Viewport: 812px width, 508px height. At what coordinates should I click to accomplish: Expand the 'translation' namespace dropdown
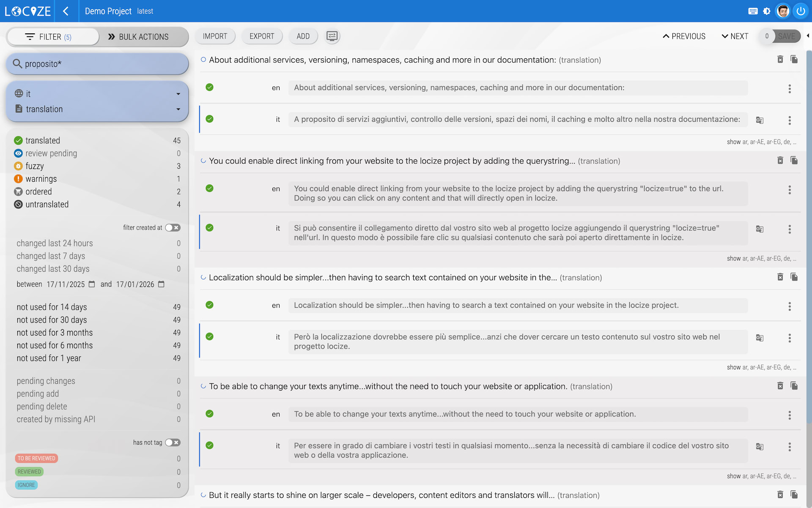178,109
